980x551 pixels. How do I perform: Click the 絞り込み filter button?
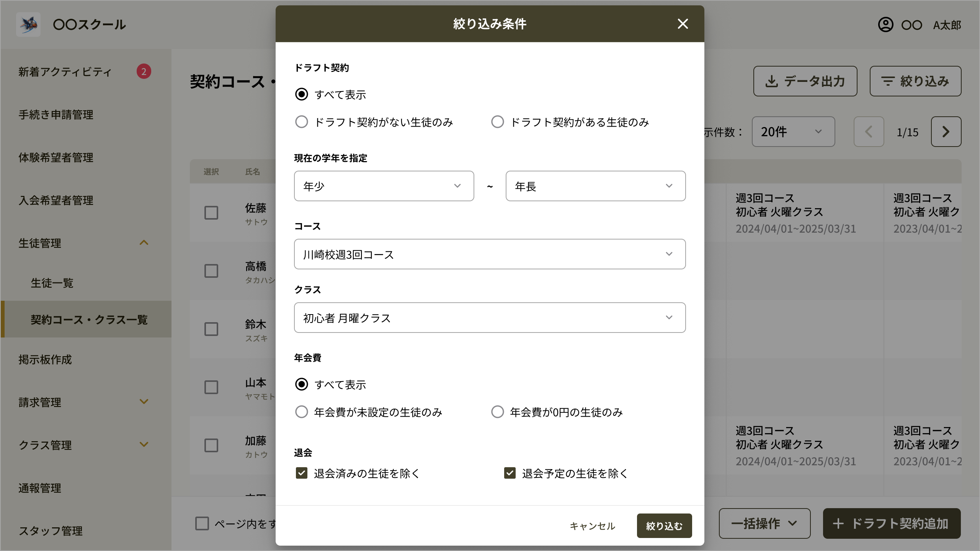pyautogui.click(x=915, y=81)
